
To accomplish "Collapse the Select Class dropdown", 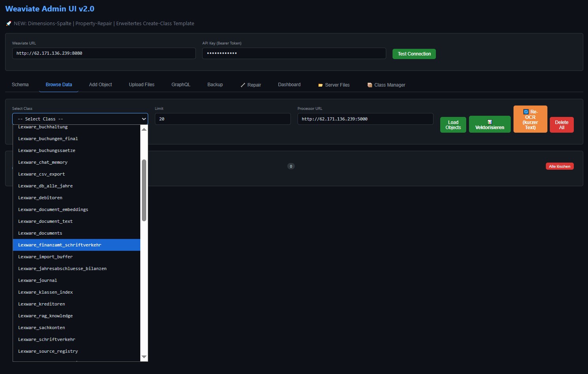I will pos(80,119).
